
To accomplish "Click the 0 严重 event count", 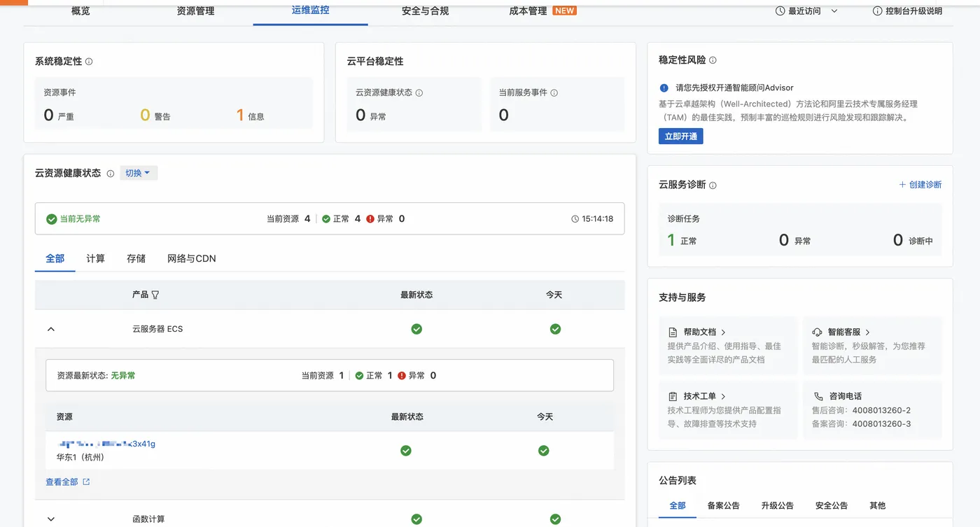I will [x=59, y=115].
